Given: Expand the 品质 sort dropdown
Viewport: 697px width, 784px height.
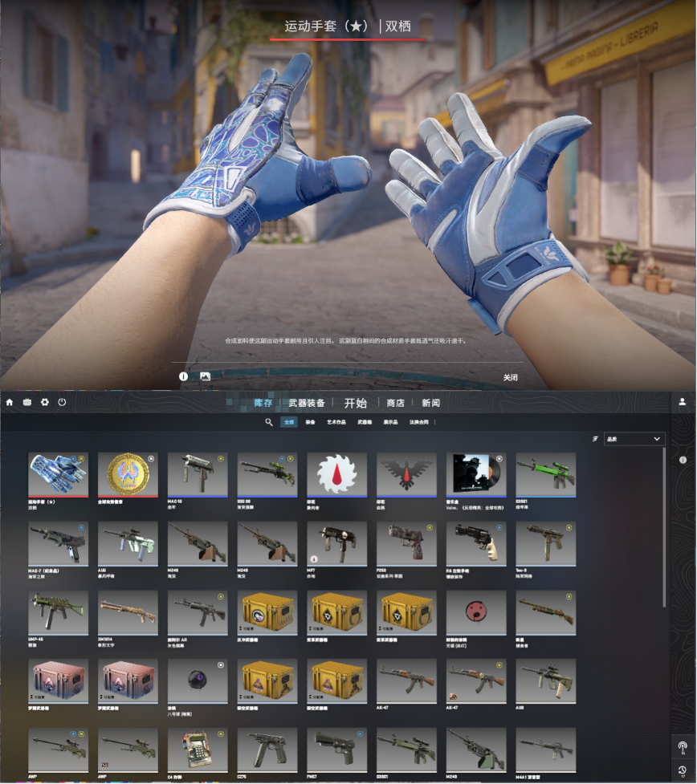Looking at the screenshot, I should (x=634, y=439).
